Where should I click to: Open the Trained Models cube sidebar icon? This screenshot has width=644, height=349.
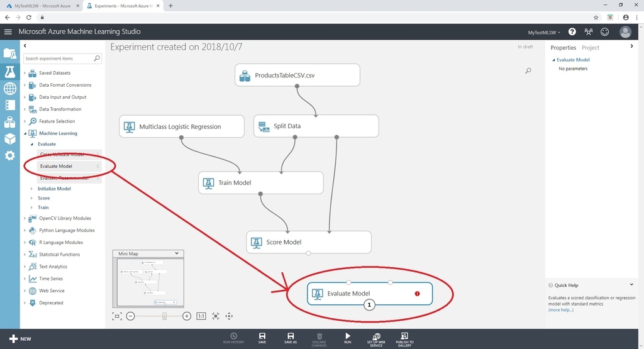tap(10, 139)
